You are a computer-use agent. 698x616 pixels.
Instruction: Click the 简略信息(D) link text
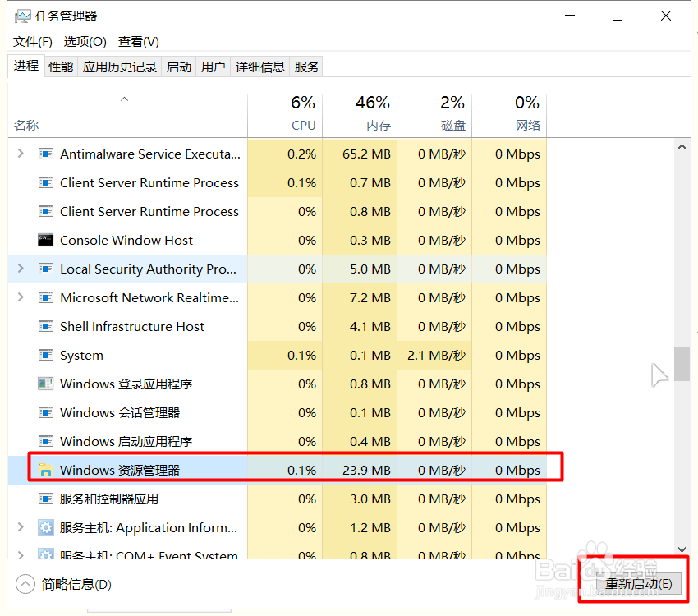76,584
